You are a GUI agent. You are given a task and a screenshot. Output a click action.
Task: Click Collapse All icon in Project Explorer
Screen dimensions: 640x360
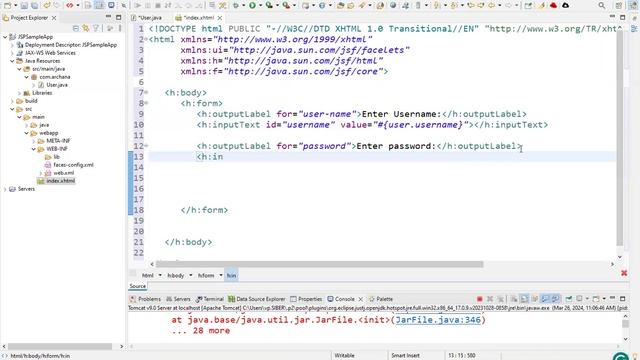(76, 28)
